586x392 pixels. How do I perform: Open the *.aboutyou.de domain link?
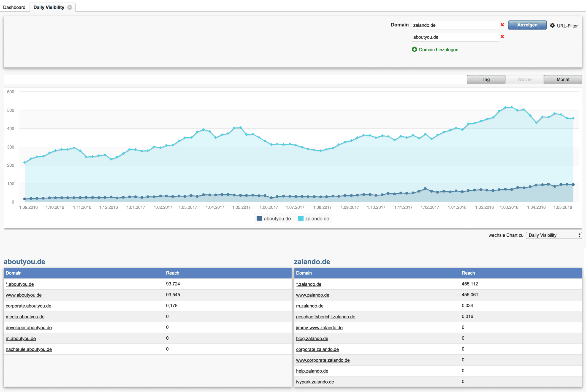click(20, 284)
